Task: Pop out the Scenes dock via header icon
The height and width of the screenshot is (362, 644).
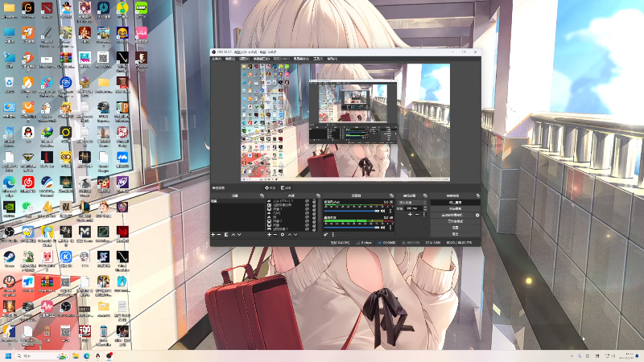Action: tap(262, 195)
